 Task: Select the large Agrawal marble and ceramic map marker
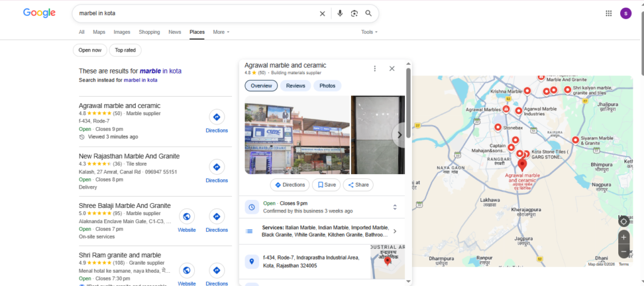pos(522,165)
